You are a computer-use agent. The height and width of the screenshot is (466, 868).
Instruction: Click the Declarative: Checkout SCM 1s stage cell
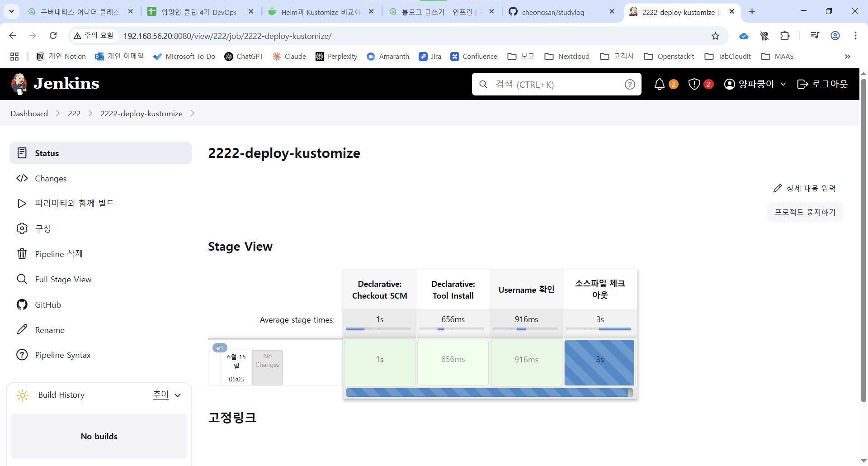pos(380,363)
